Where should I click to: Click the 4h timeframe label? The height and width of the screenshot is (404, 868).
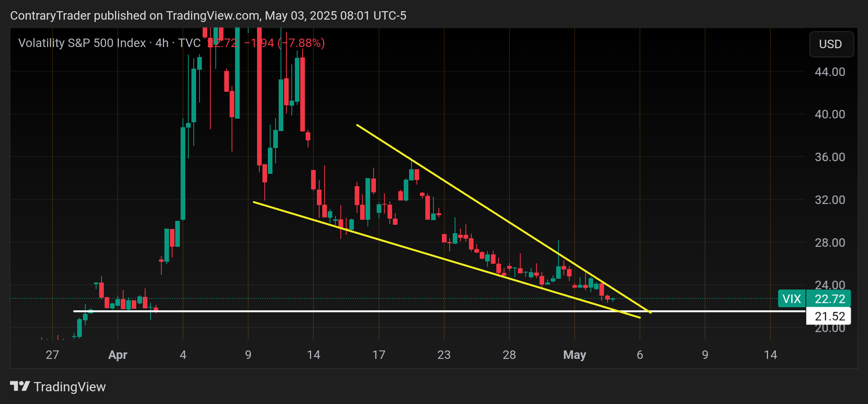click(162, 43)
